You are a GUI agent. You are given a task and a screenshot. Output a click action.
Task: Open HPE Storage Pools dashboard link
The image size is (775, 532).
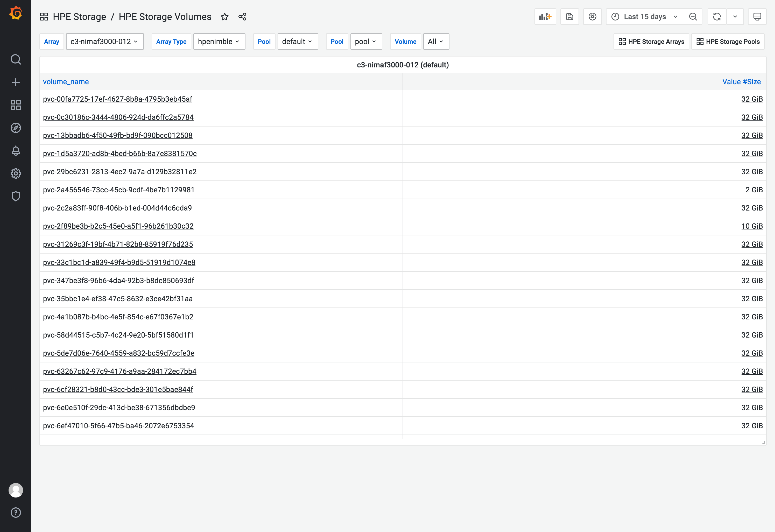[x=728, y=42]
